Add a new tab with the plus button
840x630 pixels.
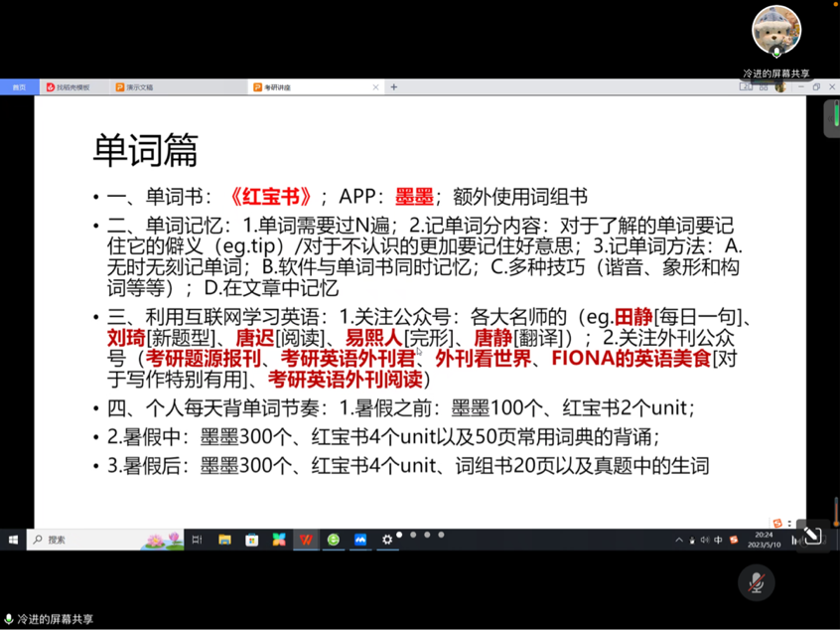point(394,87)
